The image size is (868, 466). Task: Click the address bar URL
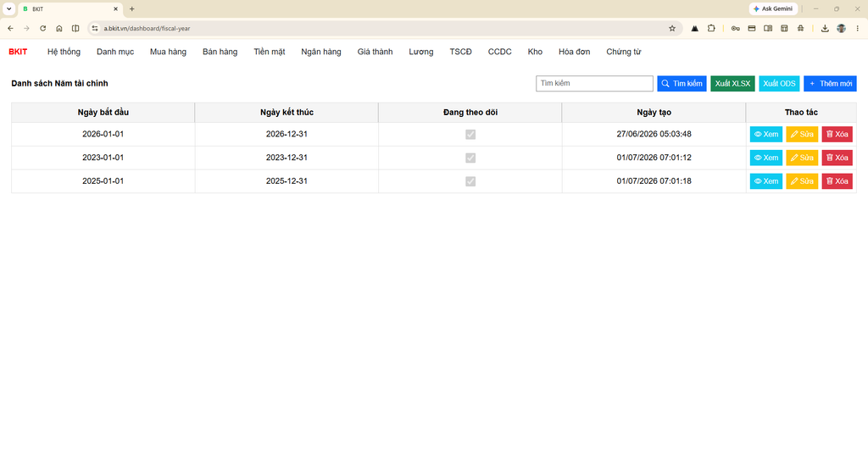147,28
